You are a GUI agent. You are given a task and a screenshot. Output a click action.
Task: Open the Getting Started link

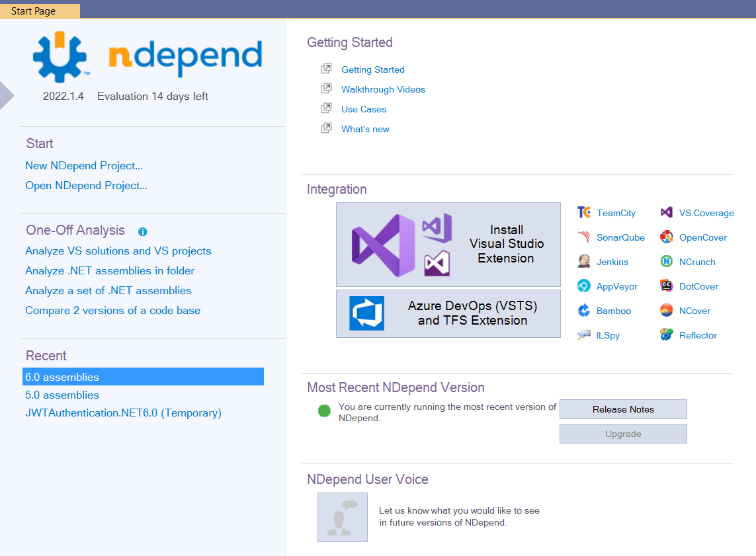[x=372, y=69]
